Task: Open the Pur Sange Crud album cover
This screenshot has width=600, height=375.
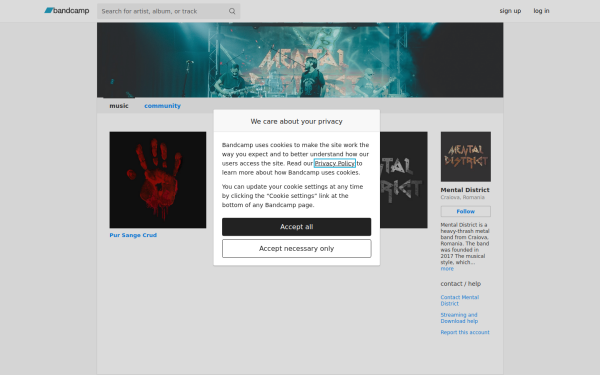Action: coord(158,180)
